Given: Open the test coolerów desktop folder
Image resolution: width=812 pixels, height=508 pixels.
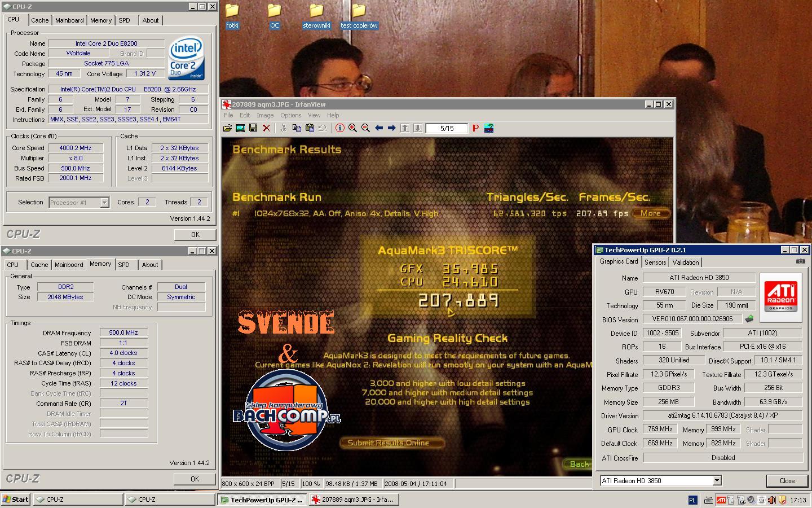Looking at the screenshot, I should coord(359,16).
